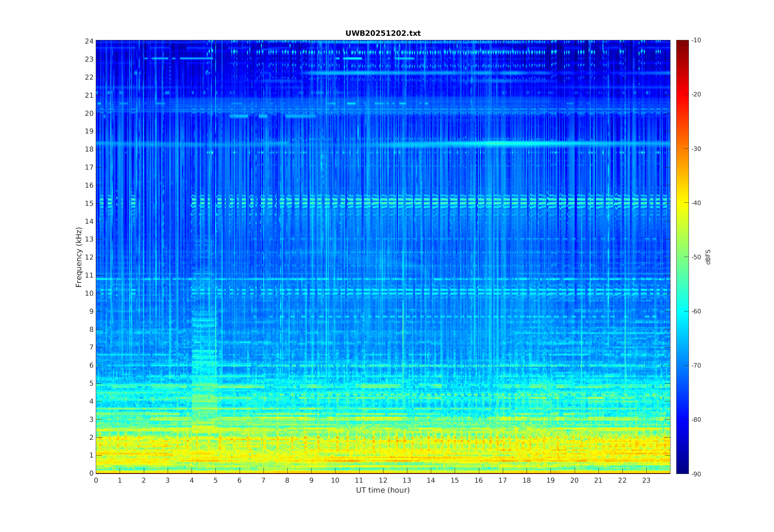Viewport: 774px width, 532px height.
Task: Click the 4 tick label on the time axis
Action: 191,480
